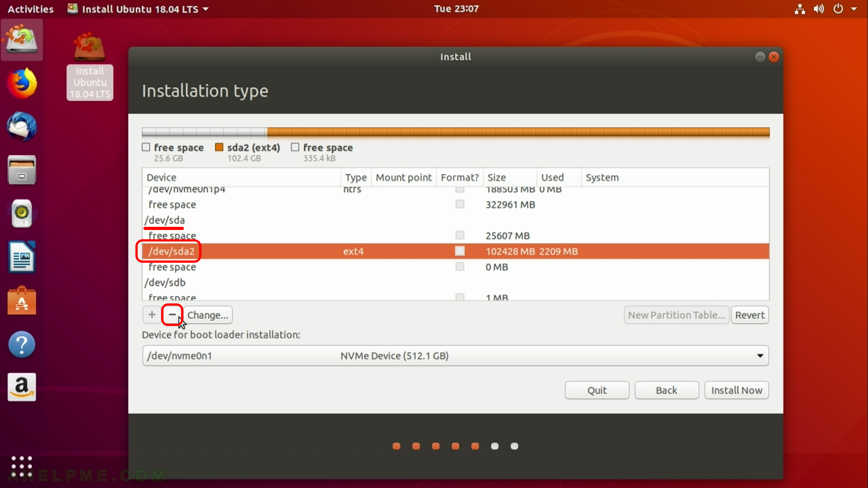The height and width of the screenshot is (488, 868).
Task: Open the system menu arrow in top bar
Action: [x=854, y=9]
